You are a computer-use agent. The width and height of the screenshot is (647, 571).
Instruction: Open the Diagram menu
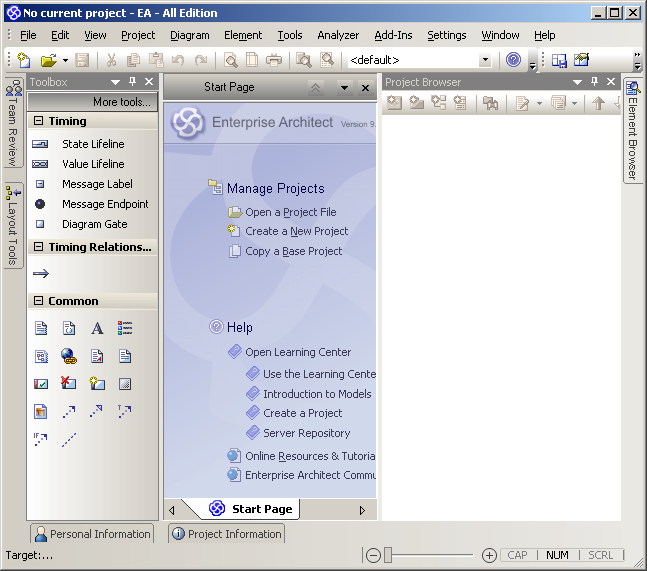190,35
